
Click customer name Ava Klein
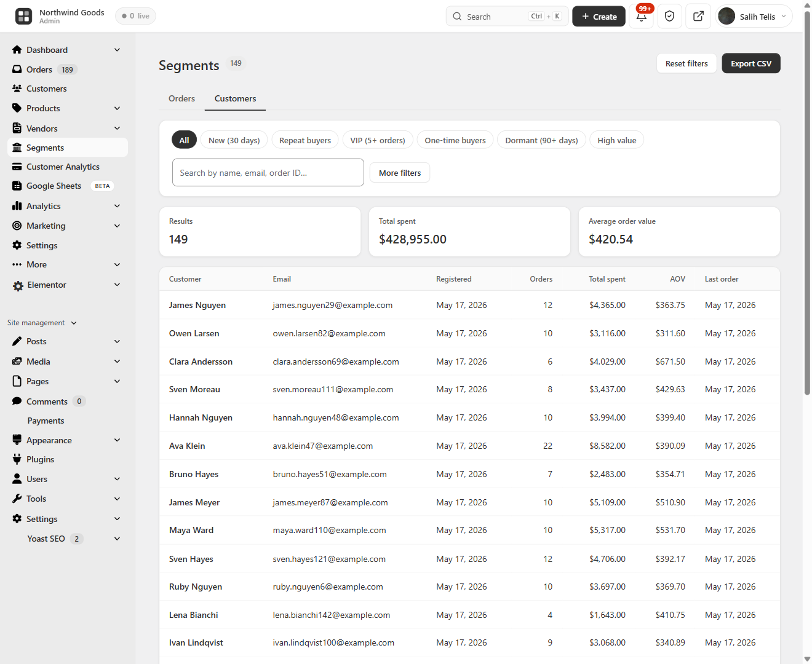187,446
